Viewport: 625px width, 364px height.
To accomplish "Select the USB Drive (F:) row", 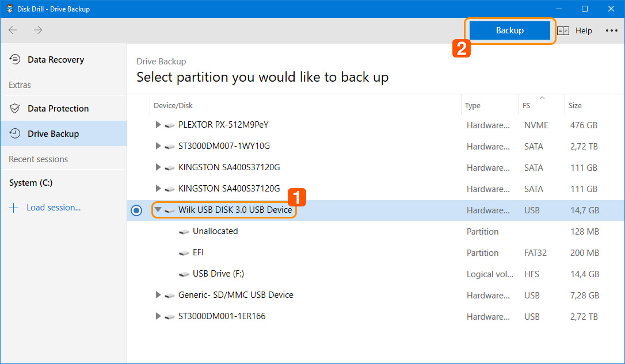I will 375,274.
